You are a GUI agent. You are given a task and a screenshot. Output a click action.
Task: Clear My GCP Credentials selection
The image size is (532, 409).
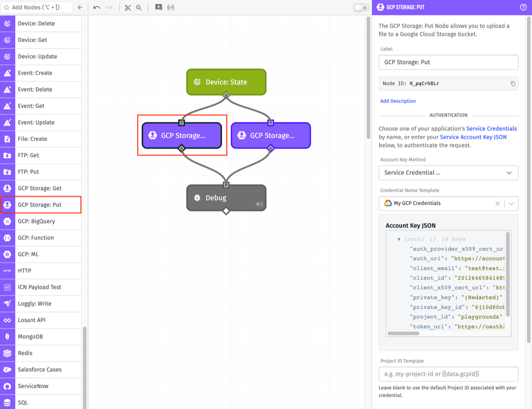497,203
